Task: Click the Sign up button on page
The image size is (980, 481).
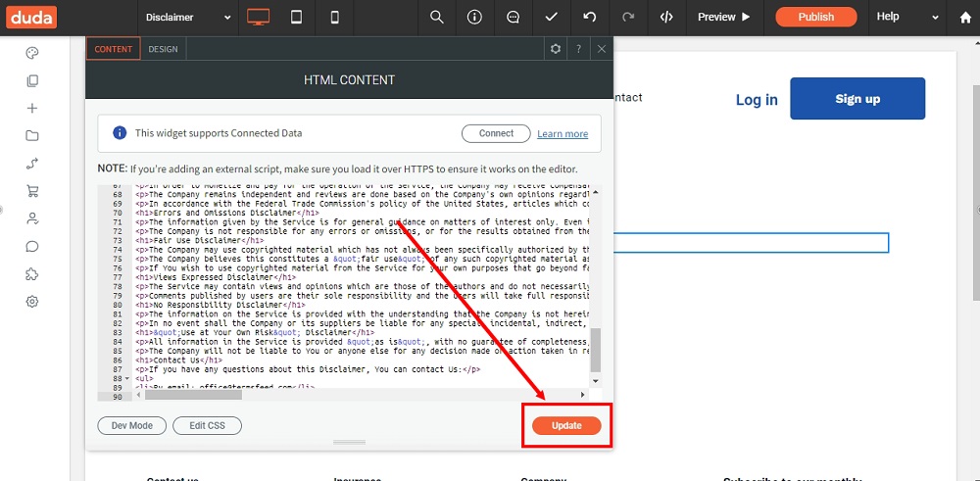Action: 857,98
